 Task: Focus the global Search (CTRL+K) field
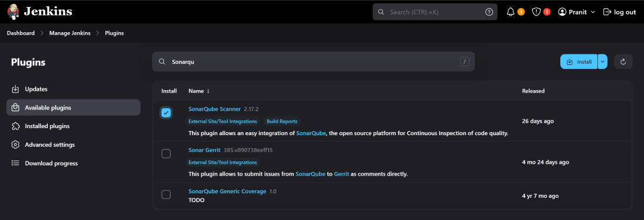coord(435,12)
